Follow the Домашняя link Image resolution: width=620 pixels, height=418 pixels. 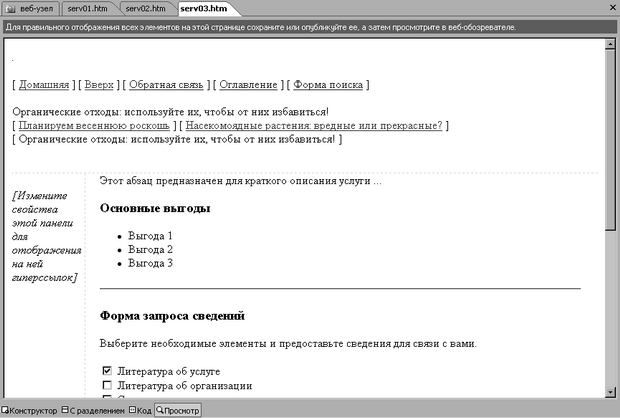tap(44, 85)
